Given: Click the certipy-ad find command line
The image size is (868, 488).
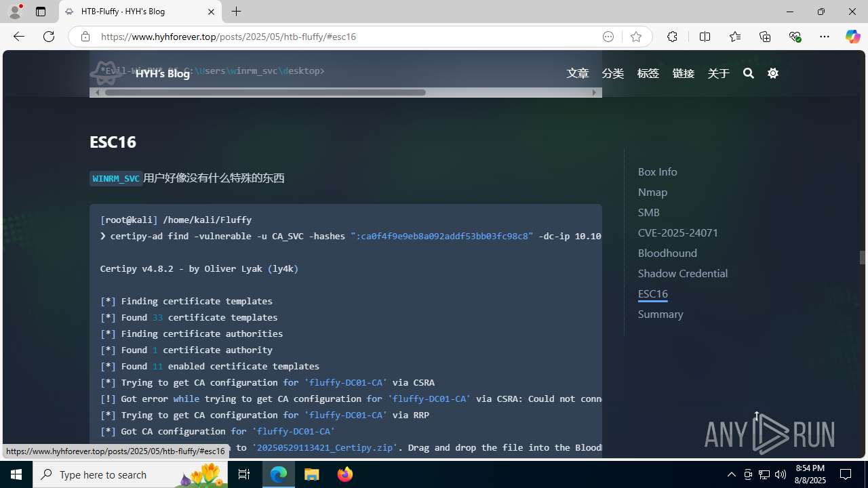Looking at the screenshot, I should [351, 236].
